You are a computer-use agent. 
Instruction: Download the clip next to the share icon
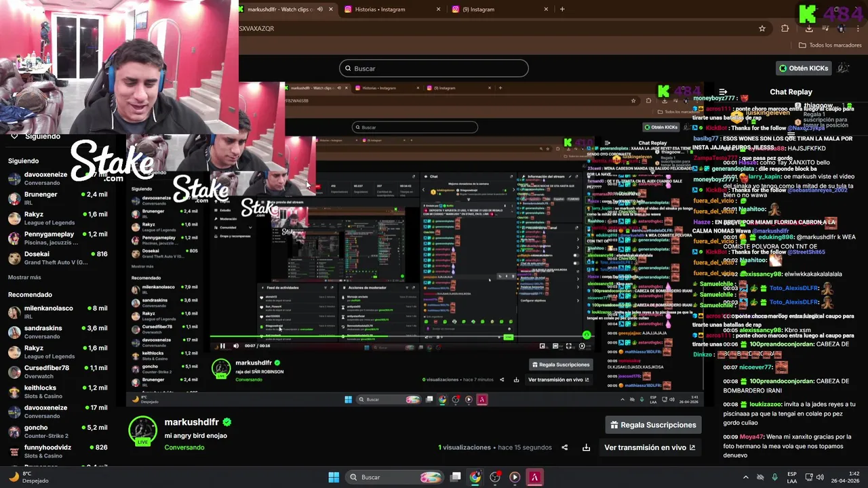586,447
